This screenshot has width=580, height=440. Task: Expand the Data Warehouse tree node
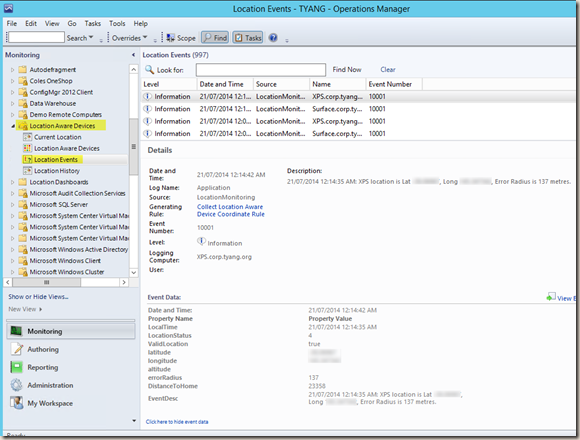[12, 104]
